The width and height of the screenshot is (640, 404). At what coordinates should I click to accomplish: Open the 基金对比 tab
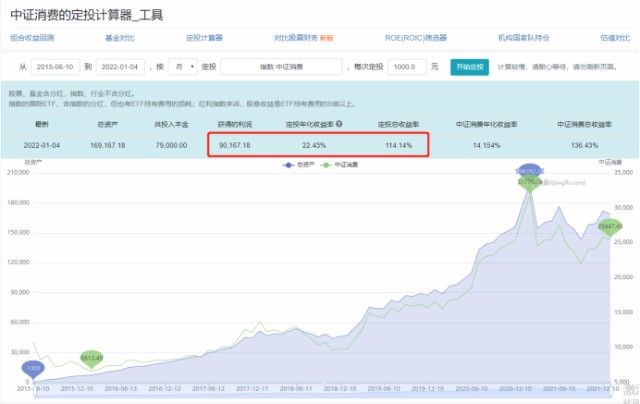pos(120,38)
